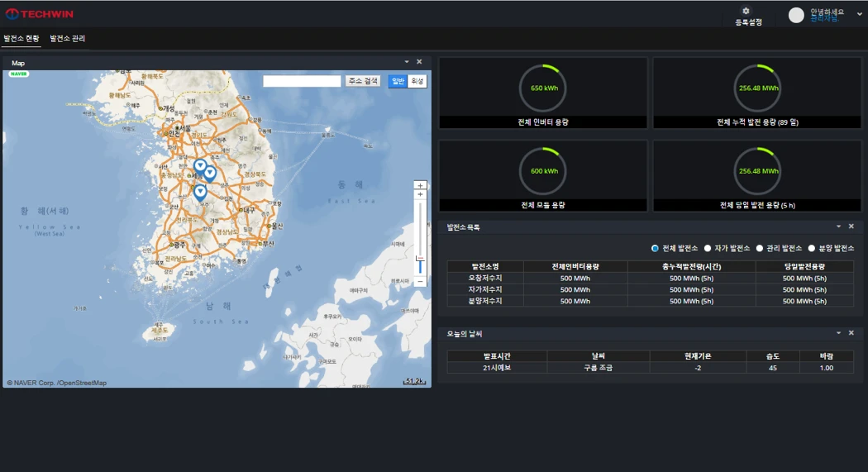The width and height of the screenshot is (868, 472).
Task: Click the middle-right blue map marker
Action: click(x=210, y=174)
